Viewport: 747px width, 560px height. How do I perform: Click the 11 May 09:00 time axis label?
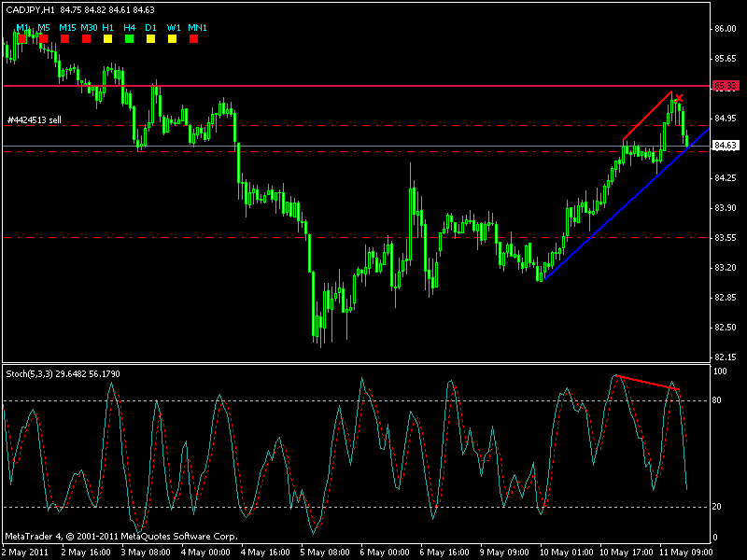point(686,553)
